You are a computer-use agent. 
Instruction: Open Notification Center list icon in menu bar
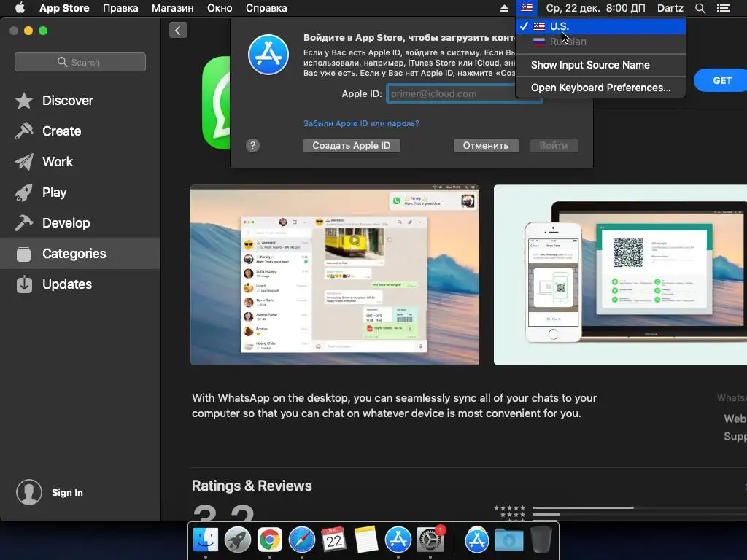723,8
